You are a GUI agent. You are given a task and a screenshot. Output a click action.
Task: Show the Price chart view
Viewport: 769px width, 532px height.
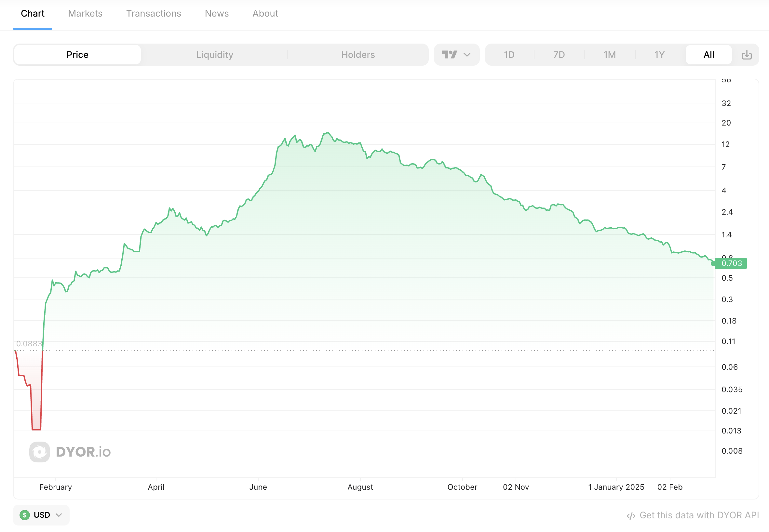pos(77,55)
